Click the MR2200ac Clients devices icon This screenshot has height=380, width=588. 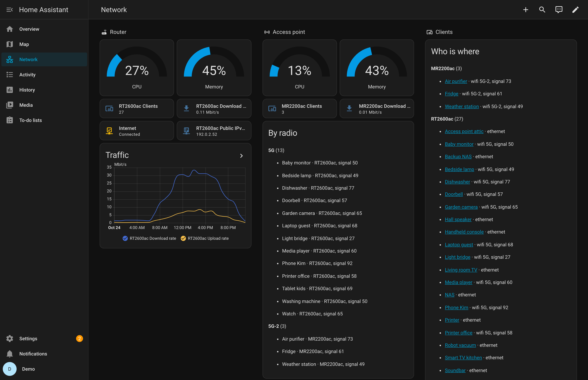[272, 109]
